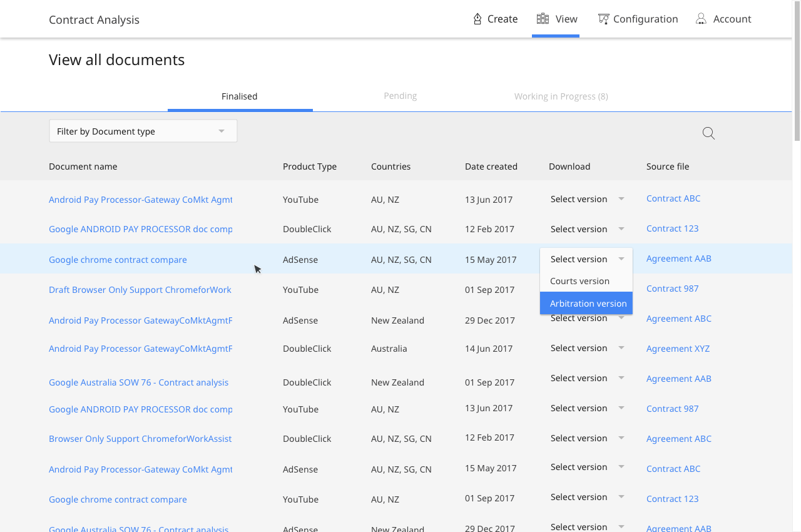The width and height of the screenshot is (801, 532).
Task: Select the Finalised tab
Action: coord(240,96)
